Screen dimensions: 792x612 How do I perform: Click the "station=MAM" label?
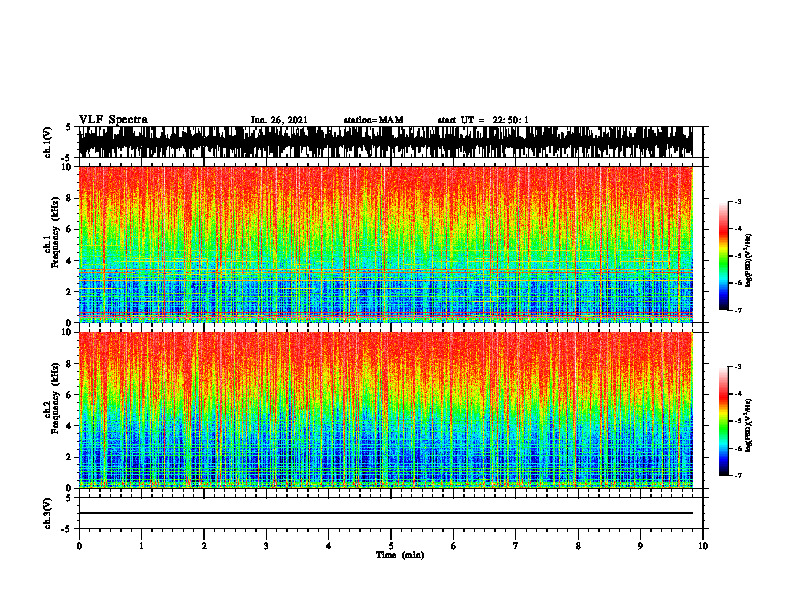[374, 120]
